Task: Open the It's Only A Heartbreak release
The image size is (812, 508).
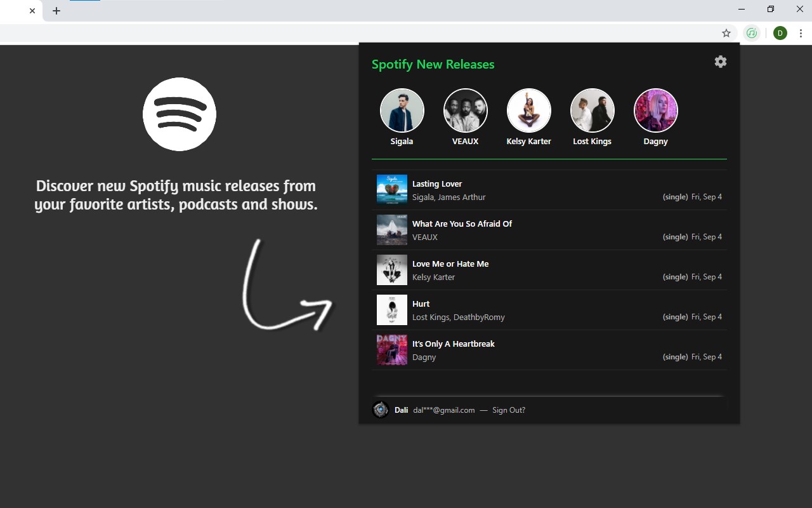Action: pos(549,350)
